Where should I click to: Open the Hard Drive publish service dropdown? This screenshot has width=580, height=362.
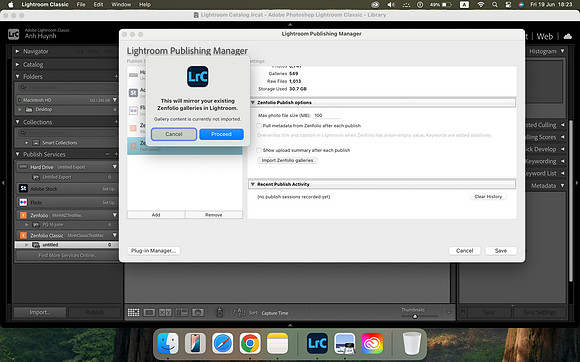(115, 167)
